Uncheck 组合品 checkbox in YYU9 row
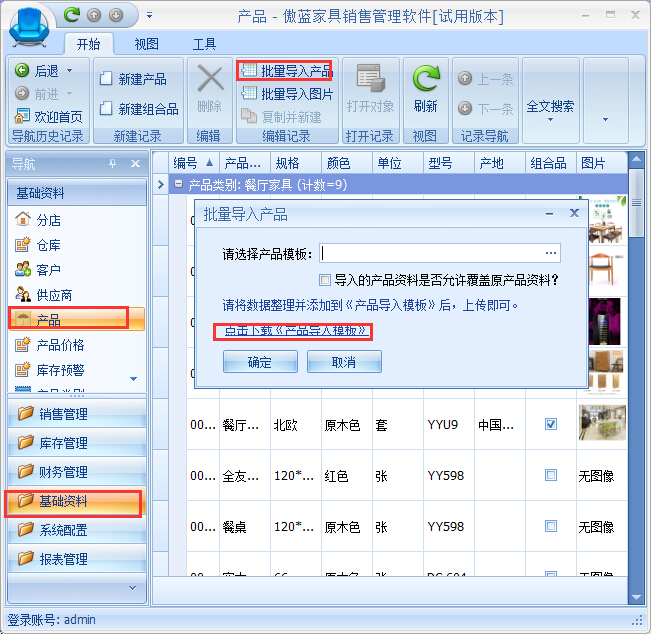The image size is (651, 634). [551, 424]
